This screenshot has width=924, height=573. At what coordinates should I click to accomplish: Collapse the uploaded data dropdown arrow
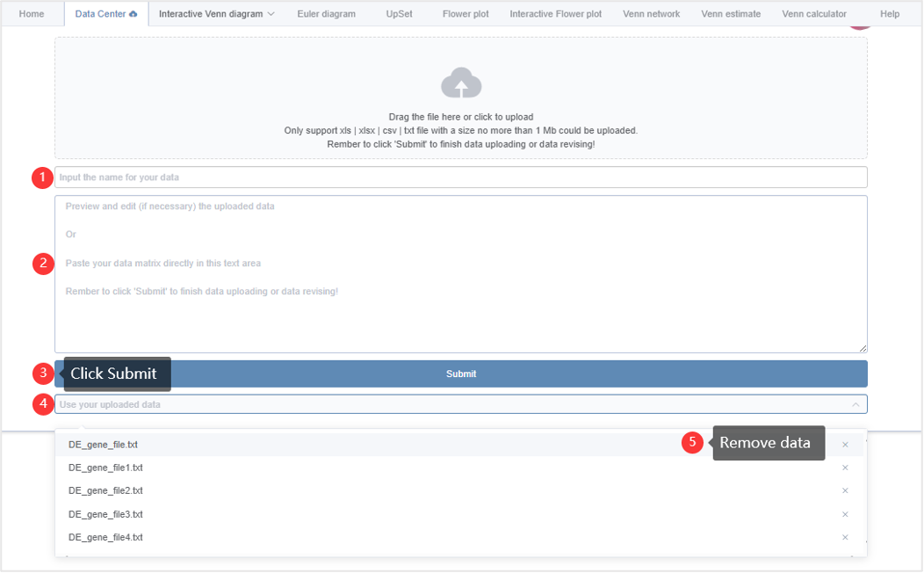tap(855, 404)
